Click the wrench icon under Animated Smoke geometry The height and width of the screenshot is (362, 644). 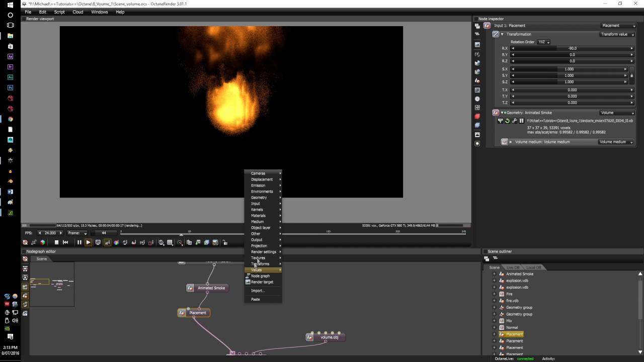pyautogui.click(x=514, y=121)
